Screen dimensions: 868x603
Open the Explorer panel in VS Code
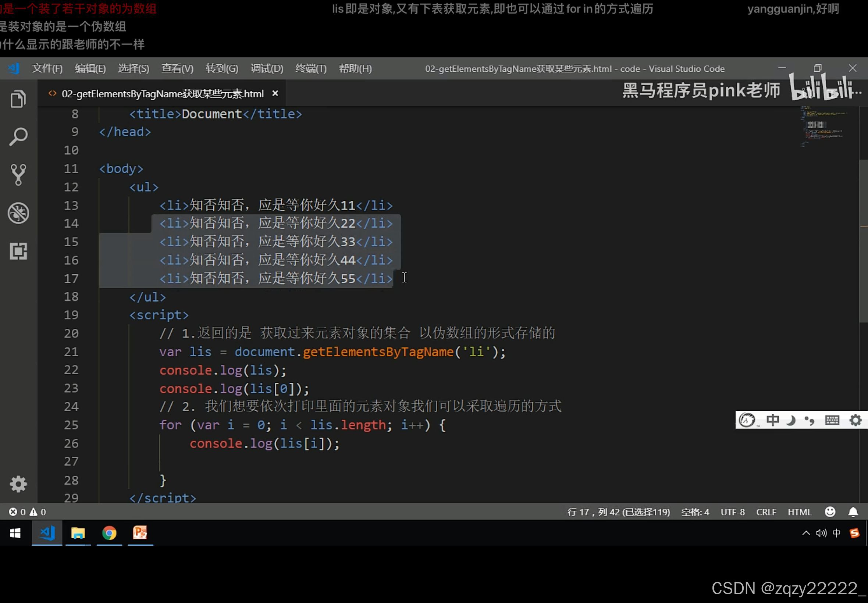(18, 99)
